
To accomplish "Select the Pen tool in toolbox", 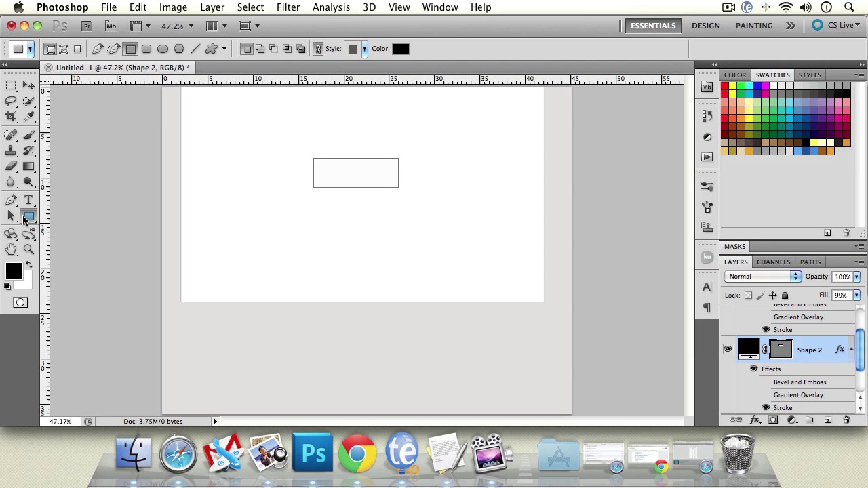I will pos(11,200).
